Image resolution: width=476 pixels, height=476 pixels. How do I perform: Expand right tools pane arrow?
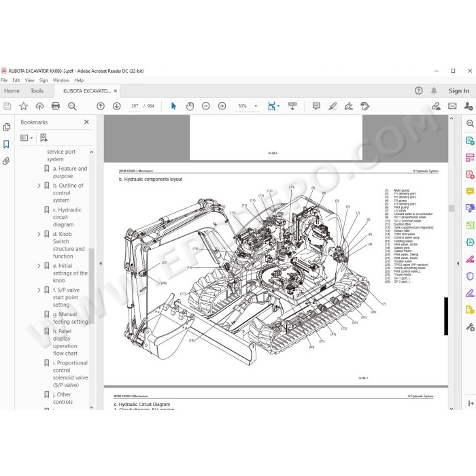point(458,263)
